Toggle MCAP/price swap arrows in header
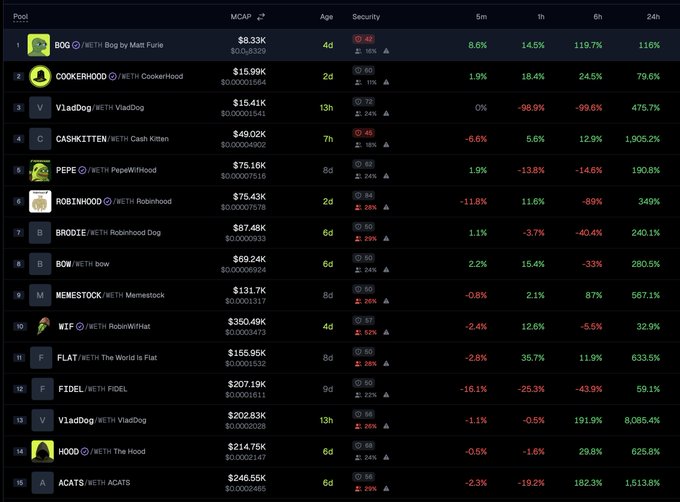The height and width of the screenshot is (502, 680). (261, 17)
